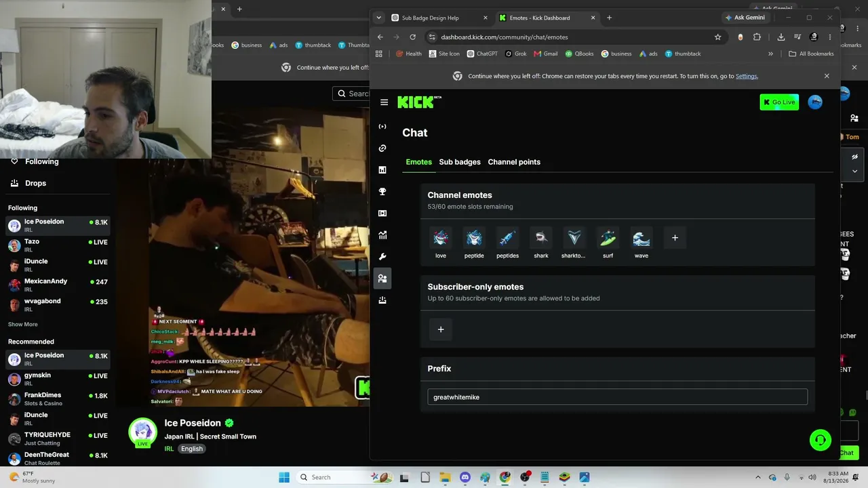Open the trophy icon in dashboard sidebar

pos(382,192)
